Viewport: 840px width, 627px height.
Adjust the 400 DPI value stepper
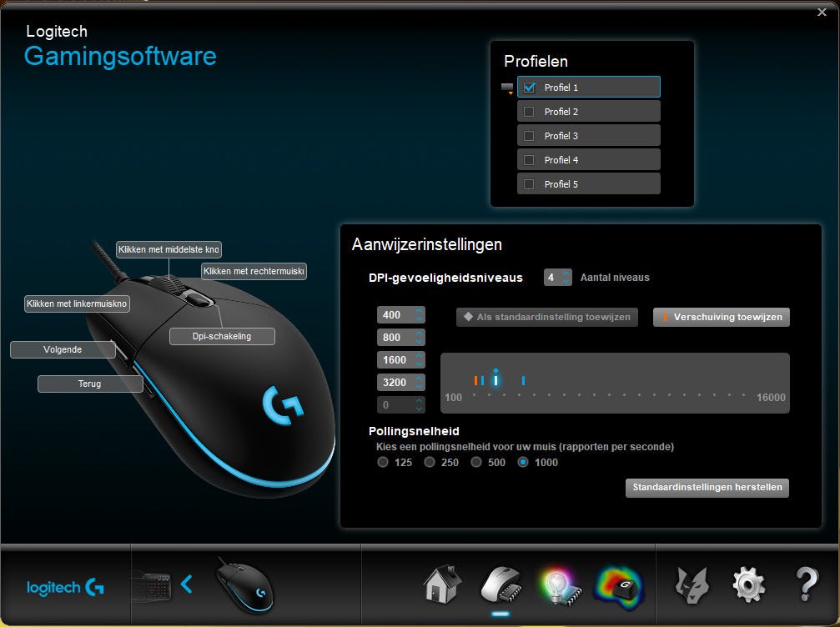click(418, 314)
